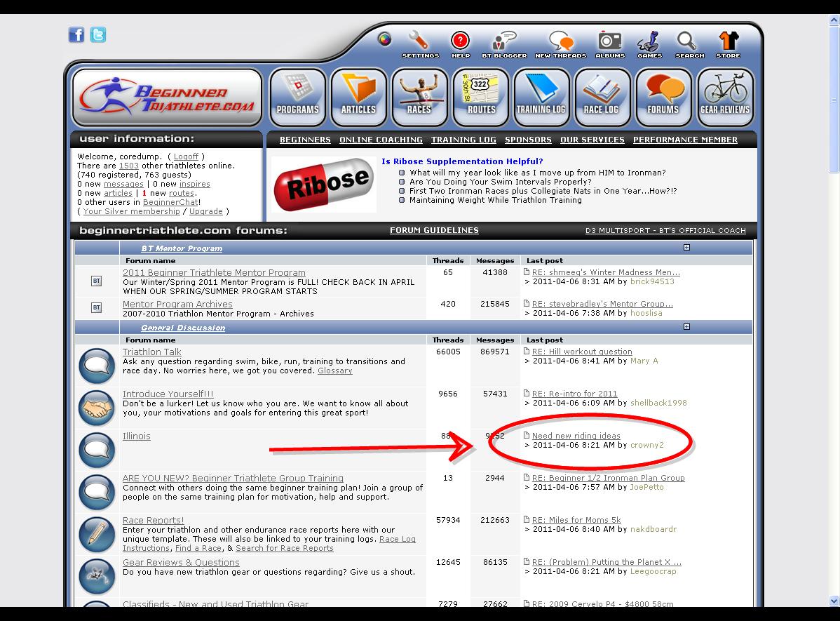Image resolution: width=840 pixels, height=621 pixels.
Task: View New Threads speech bubble icon
Action: 561,41
